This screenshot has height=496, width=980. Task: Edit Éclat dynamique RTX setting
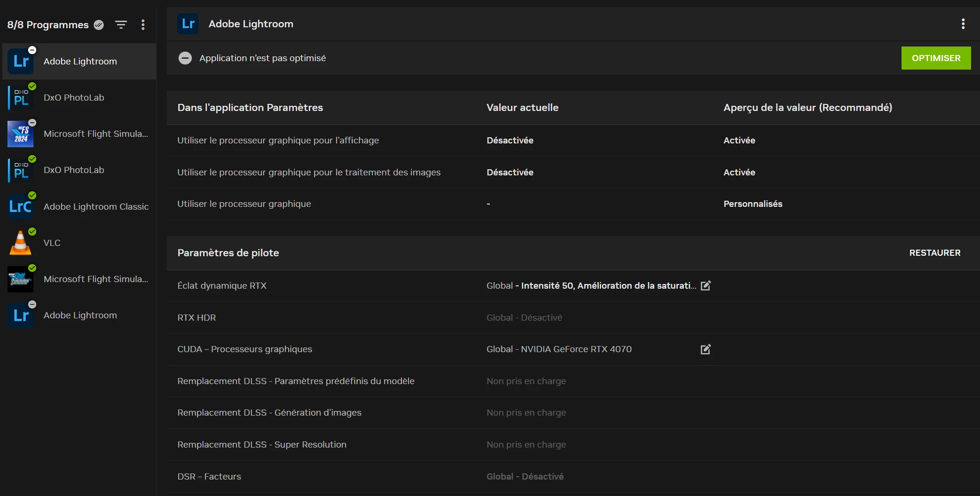click(x=706, y=285)
